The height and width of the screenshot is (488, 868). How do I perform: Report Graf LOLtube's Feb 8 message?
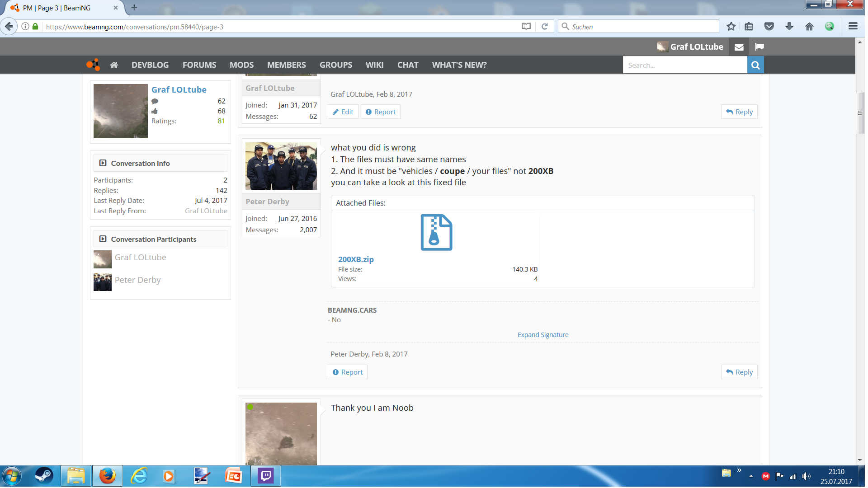click(x=381, y=112)
